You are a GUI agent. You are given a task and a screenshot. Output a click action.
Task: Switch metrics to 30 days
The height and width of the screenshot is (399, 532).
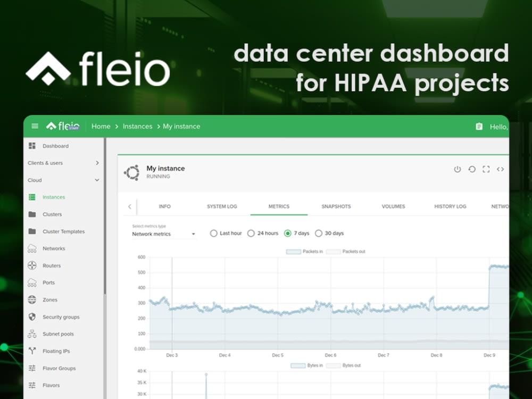pyautogui.click(x=319, y=233)
